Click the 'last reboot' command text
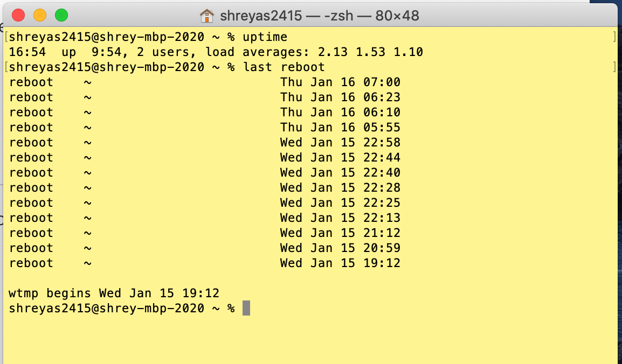Screen dimensions: 622x364 pos(284,67)
